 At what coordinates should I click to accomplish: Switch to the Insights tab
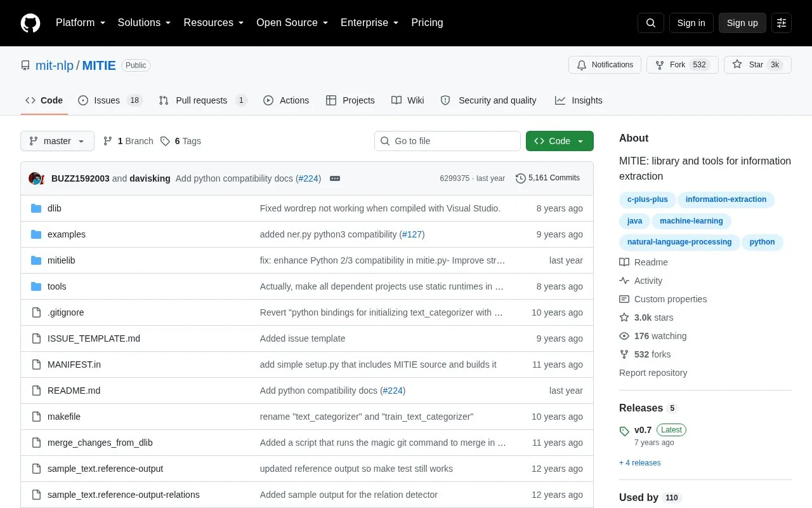pyautogui.click(x=579, y=100)
